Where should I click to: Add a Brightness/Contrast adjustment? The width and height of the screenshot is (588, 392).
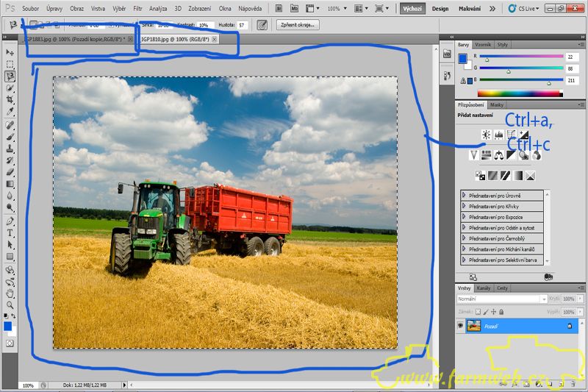[486, 135]
